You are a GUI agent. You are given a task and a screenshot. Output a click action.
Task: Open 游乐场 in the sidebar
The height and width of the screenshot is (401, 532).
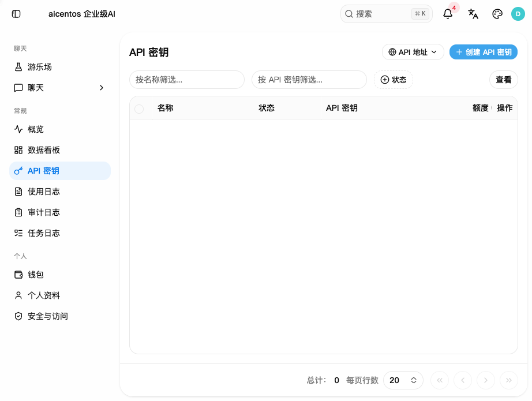point(60,67)
